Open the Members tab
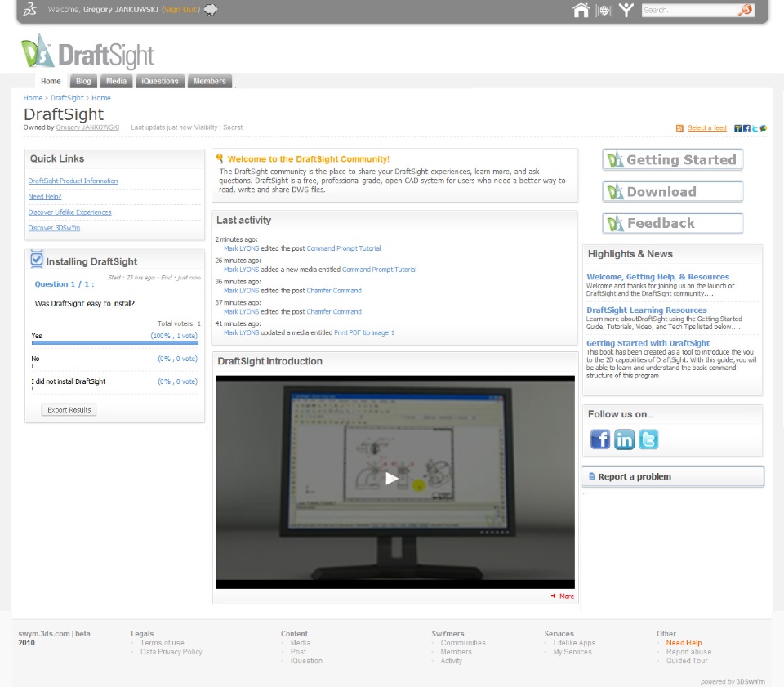 point(210,81)
